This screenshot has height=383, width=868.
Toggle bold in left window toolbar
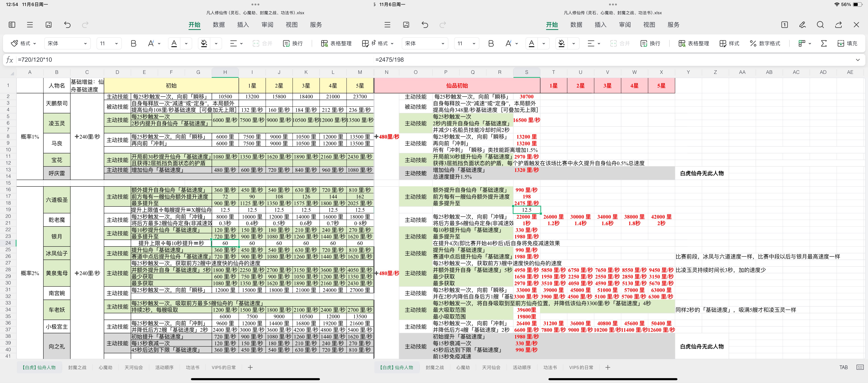coord(134,43)
